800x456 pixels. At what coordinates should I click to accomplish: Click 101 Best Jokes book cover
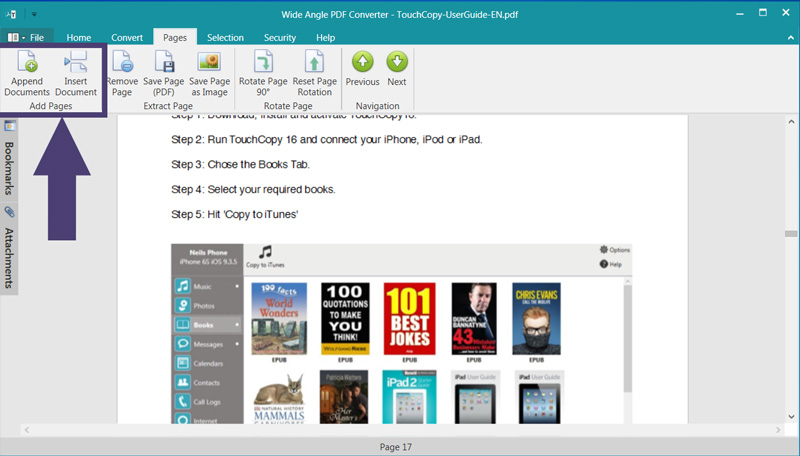tap(409, 319)
